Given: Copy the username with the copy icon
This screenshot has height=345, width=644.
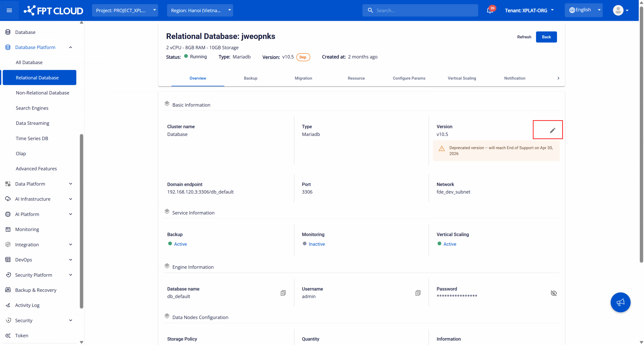Looking at the screenshot, I should (418, 293).
